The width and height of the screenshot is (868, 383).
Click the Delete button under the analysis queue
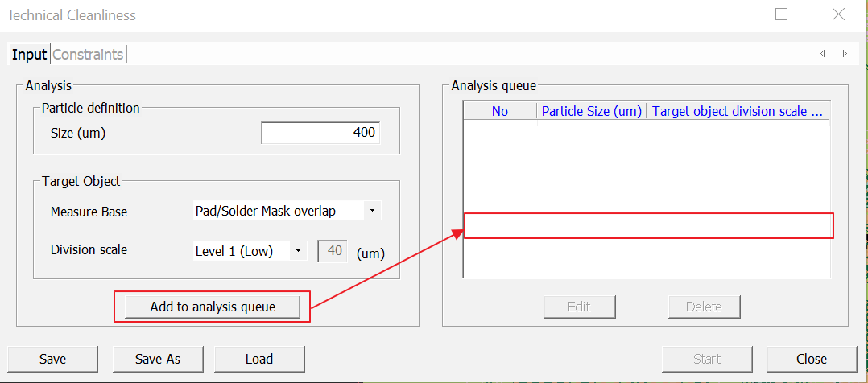704,307
